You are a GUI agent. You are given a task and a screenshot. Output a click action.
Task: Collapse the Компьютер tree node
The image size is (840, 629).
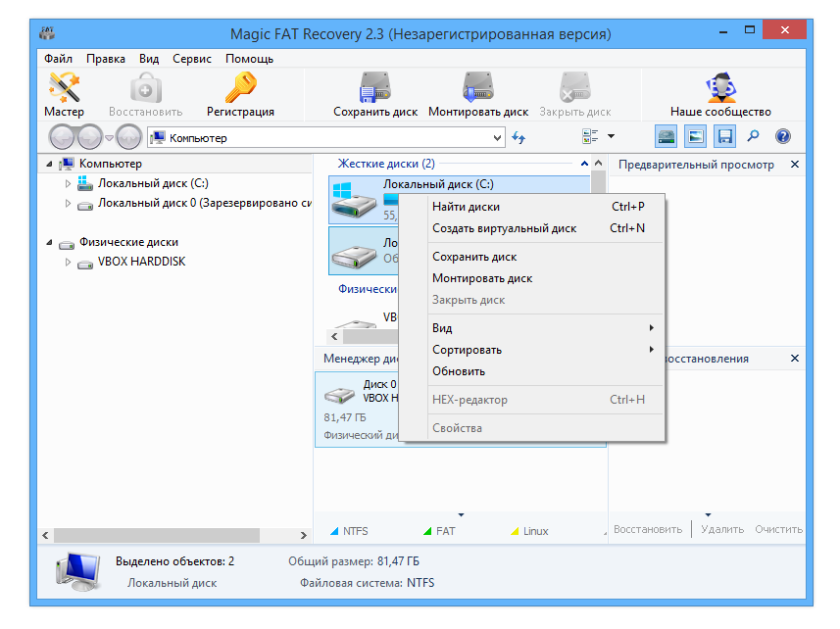click(x=50, y=164)
